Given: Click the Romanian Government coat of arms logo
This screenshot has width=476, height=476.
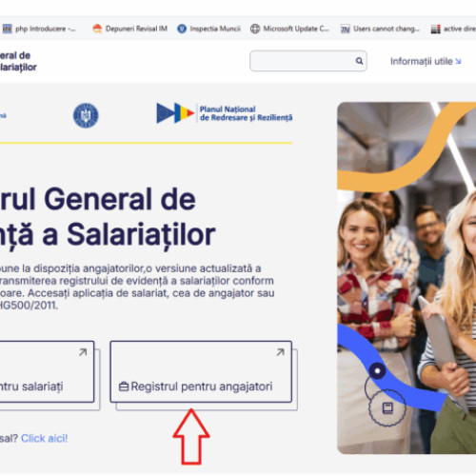Looking at the screenshot, I should tap(86, 115).
